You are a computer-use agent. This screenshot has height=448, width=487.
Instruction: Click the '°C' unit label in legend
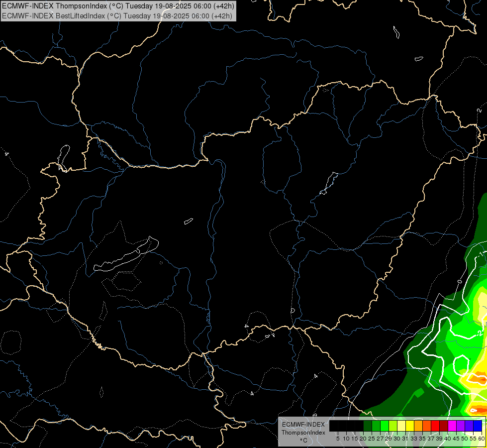(304, 441)
